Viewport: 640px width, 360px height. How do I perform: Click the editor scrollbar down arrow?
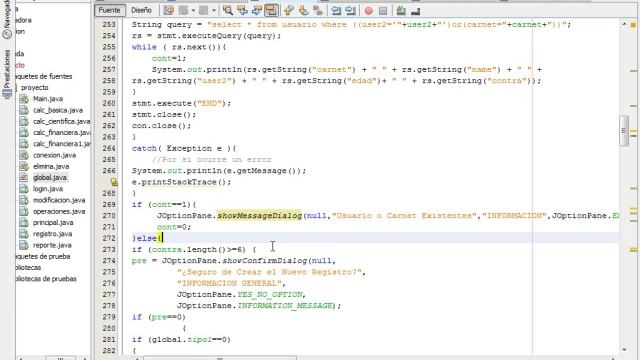click(624, 349)
